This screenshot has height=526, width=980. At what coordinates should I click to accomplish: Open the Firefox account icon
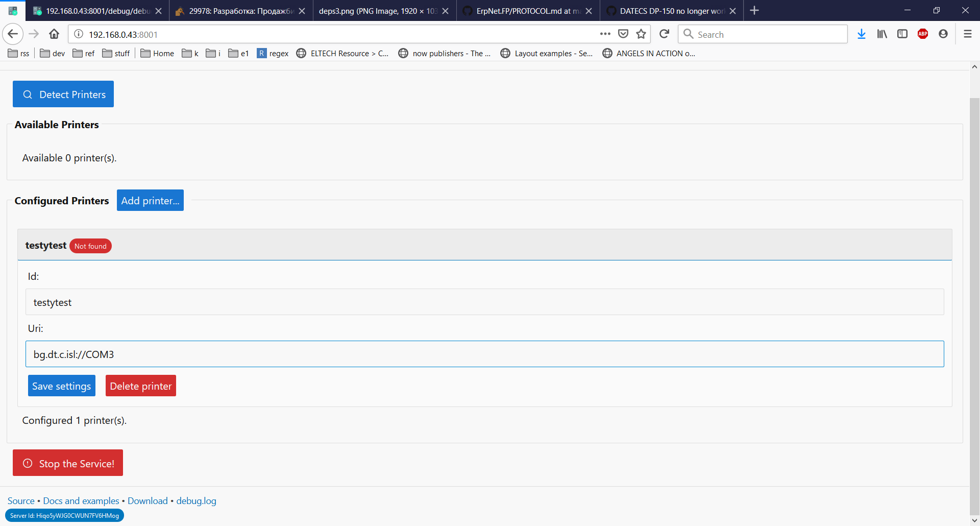[943, 34]
